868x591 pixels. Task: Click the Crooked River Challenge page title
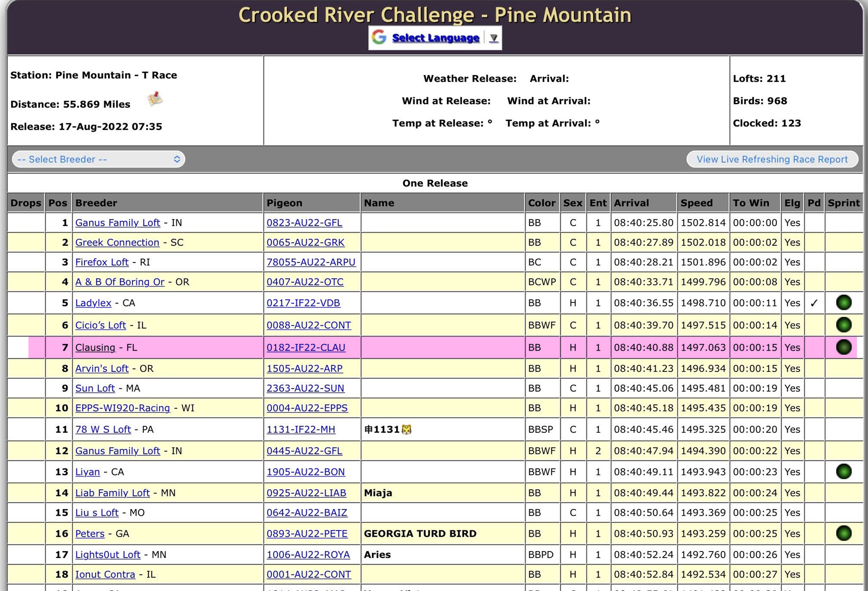(x=435, y=15)
